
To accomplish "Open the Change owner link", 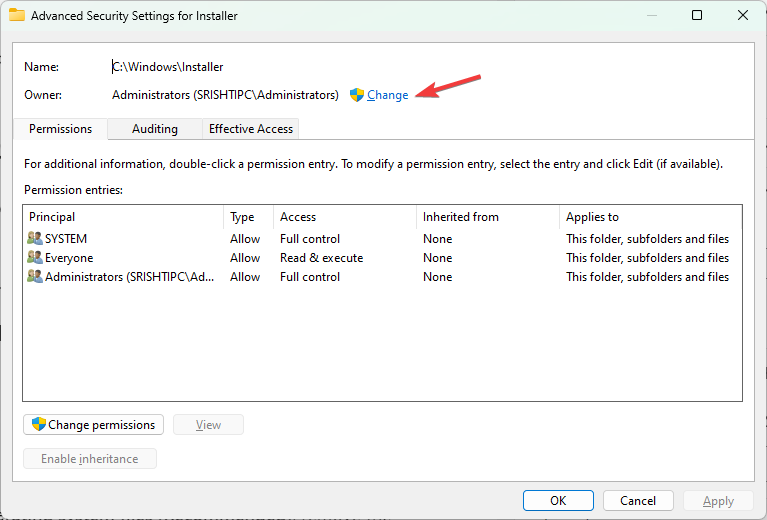I will point(387,95).
